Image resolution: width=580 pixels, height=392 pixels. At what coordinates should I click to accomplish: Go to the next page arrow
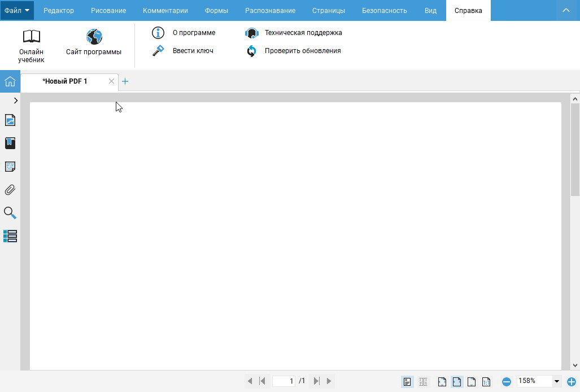coord(329,381)
